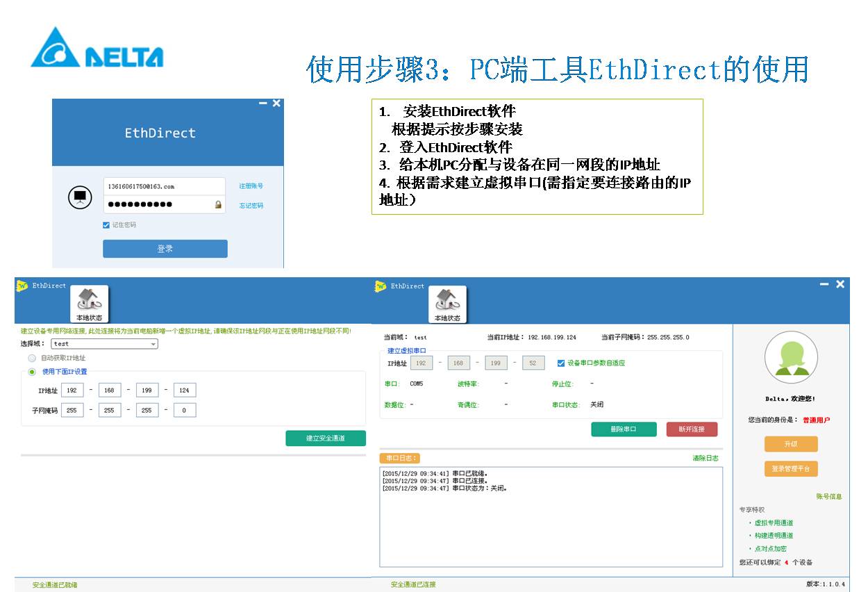Screen dimensions: 868x592
Task: Select 自动获取IP地址 radio option
Action: click(32, 358)
